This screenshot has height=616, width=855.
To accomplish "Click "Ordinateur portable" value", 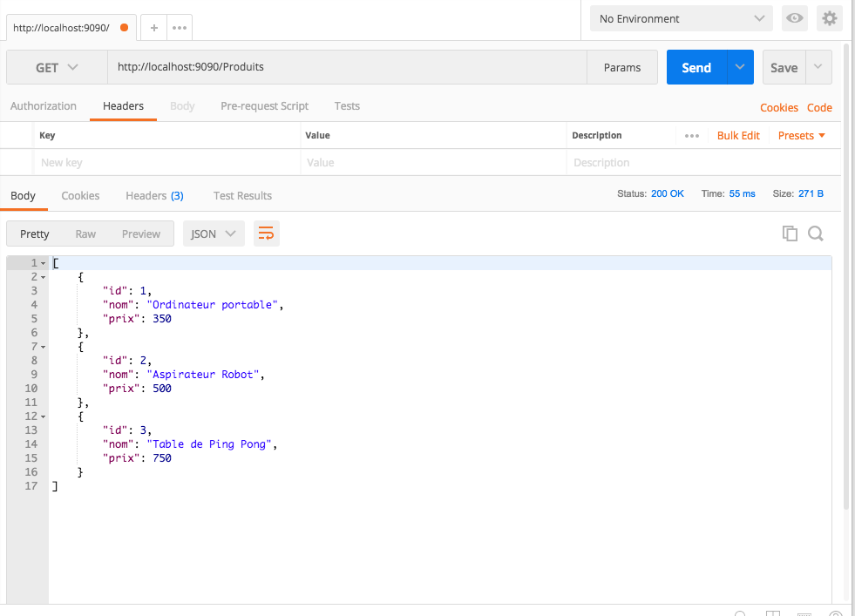I will coord(212,305).
